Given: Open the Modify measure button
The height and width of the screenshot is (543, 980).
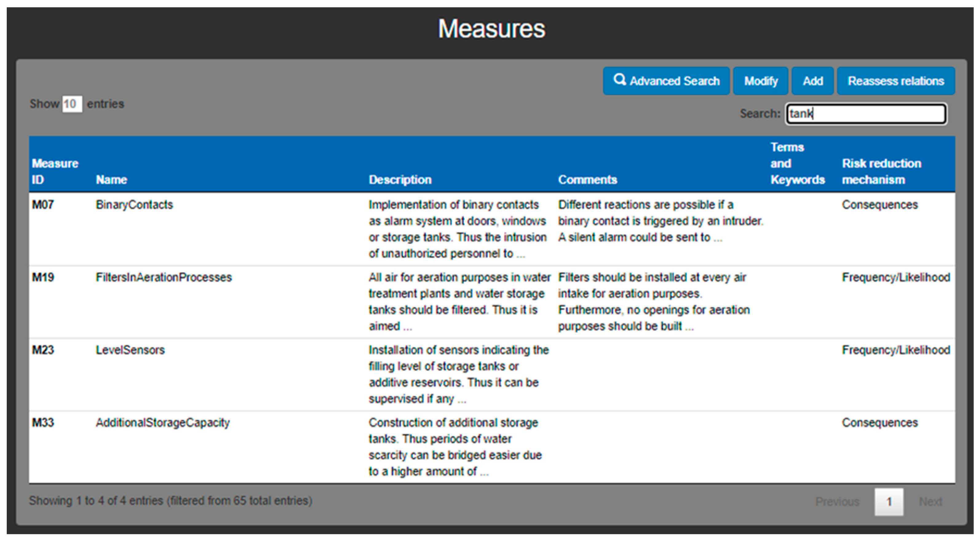Looking at the screenshot, I should (x=760, y=81).
